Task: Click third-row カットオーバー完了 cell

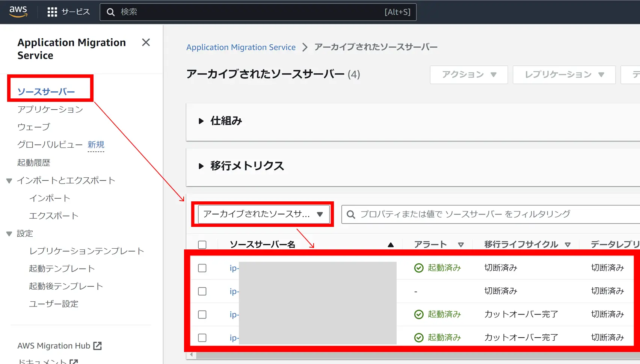Action: [521, 314]
